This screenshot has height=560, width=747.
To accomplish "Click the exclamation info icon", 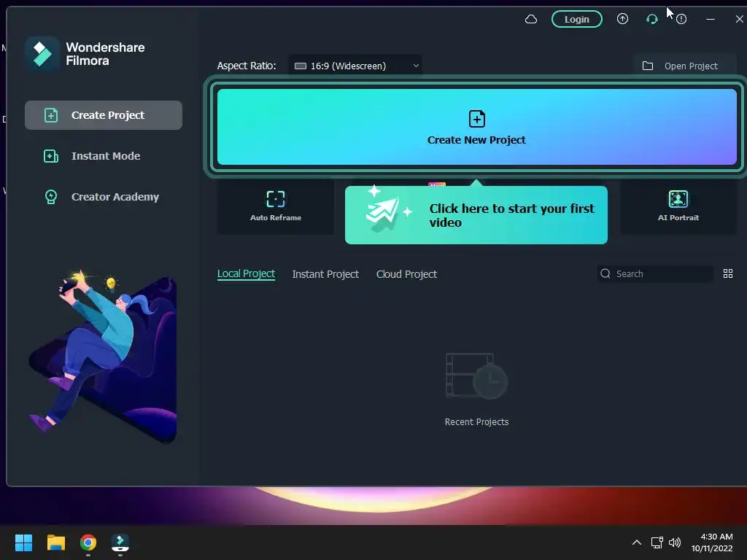I will 681,19.
